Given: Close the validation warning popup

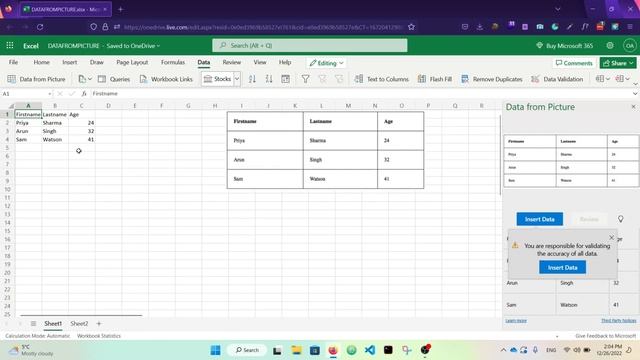Looking at the screenshot, I should (x=611, y=237).
